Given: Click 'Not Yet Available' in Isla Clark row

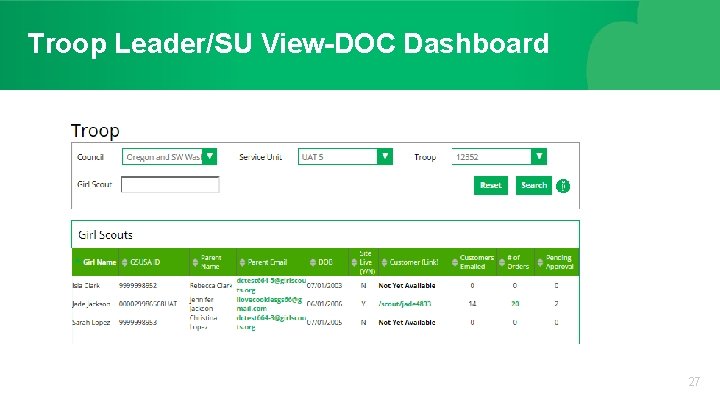Looking at the screenshot, I should [x=407, y=286].
